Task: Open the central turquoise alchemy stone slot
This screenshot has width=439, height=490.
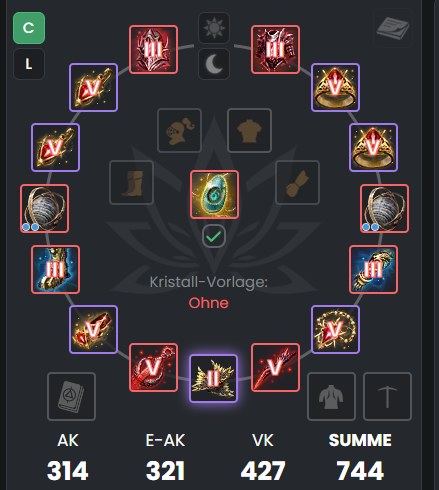Action: point(214,195)
